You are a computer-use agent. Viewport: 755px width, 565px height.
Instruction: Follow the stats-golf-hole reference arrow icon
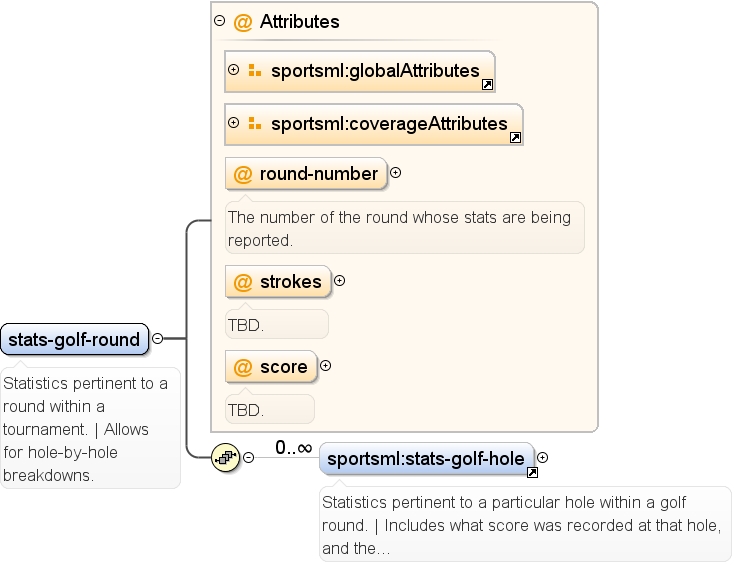coord(532,473)
